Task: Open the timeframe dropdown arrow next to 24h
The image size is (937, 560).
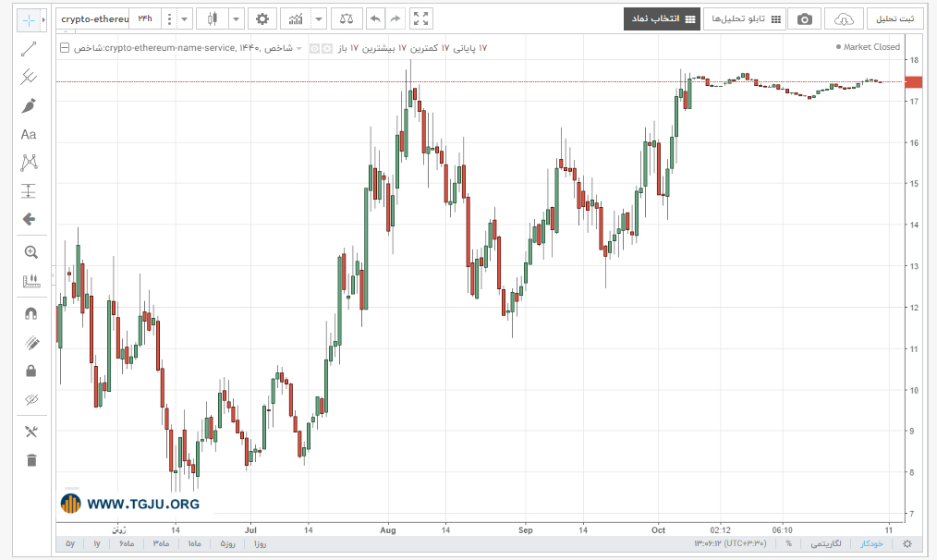Action: tap(185, 19)
